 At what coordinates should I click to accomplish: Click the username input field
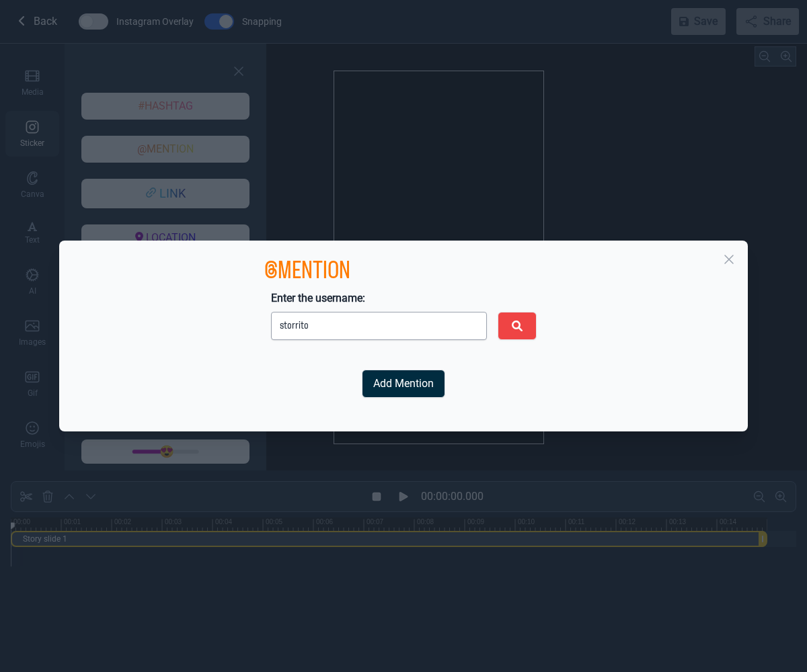click(379, 326)
